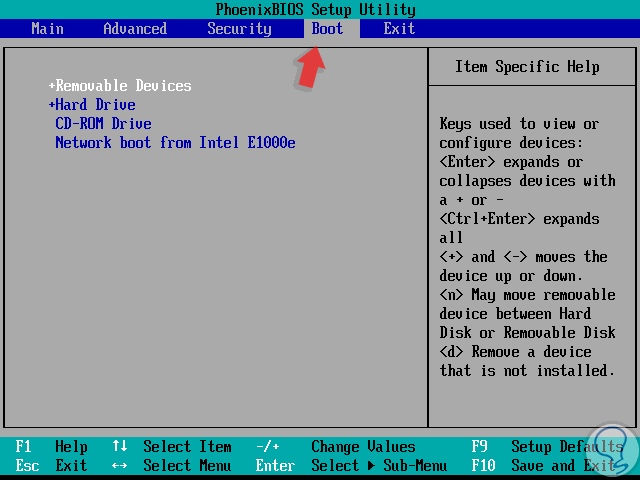Click the PhoenixBIOS Setup Utility title
640x480 pixels.
point(316,9)
